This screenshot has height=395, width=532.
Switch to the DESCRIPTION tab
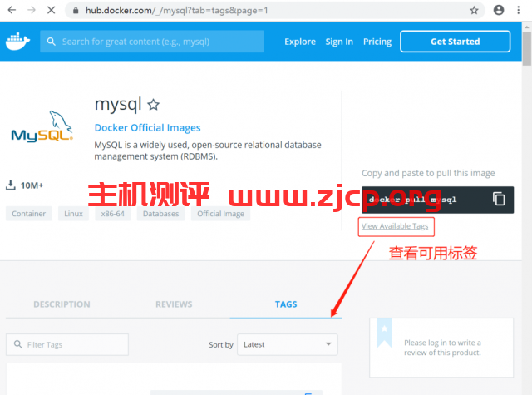pos(62,304)
